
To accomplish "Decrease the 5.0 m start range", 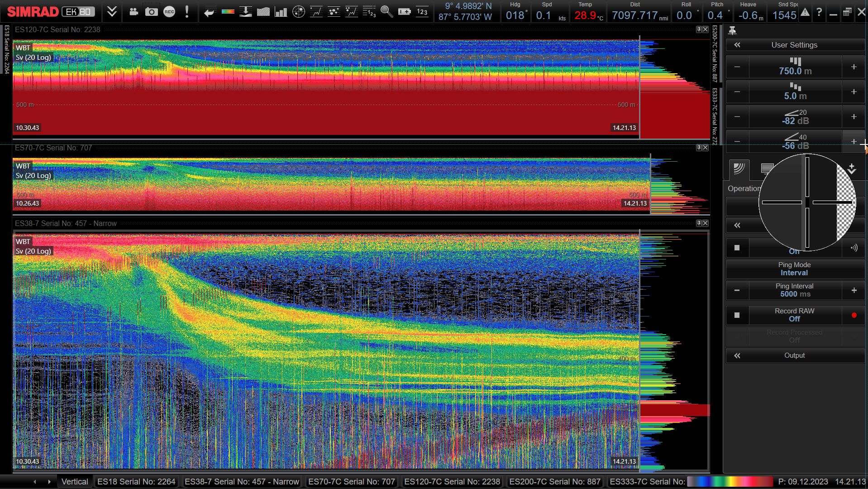I will click(x=737, y=92).
